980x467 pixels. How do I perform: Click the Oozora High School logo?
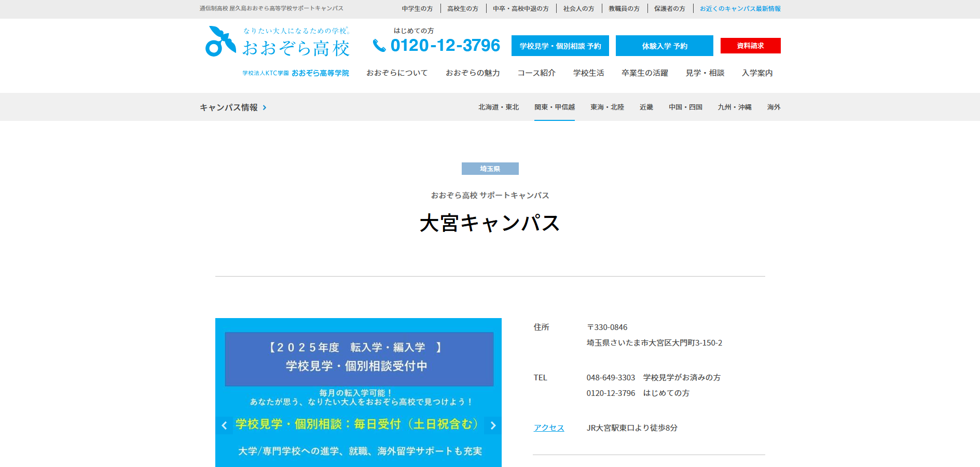(x=277, y=42)
